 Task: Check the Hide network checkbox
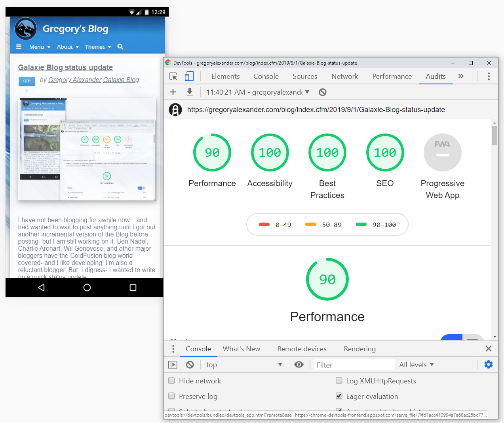pyautogui.click(x=171, y=381)
